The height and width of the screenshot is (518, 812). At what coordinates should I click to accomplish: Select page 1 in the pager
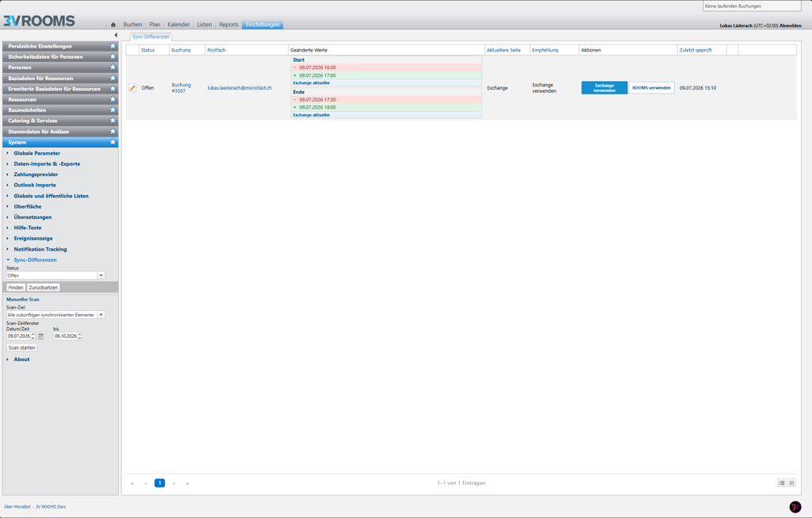tap(159, 483)
